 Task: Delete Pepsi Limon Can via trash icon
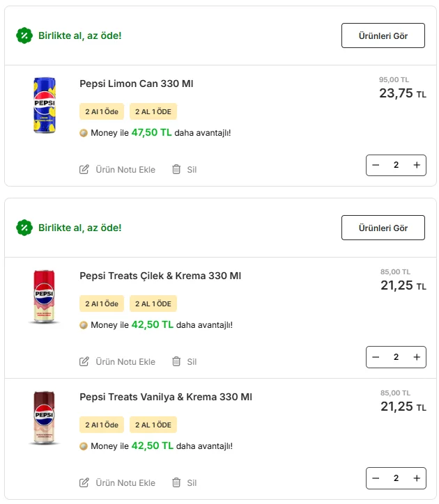tap(176, 169)
